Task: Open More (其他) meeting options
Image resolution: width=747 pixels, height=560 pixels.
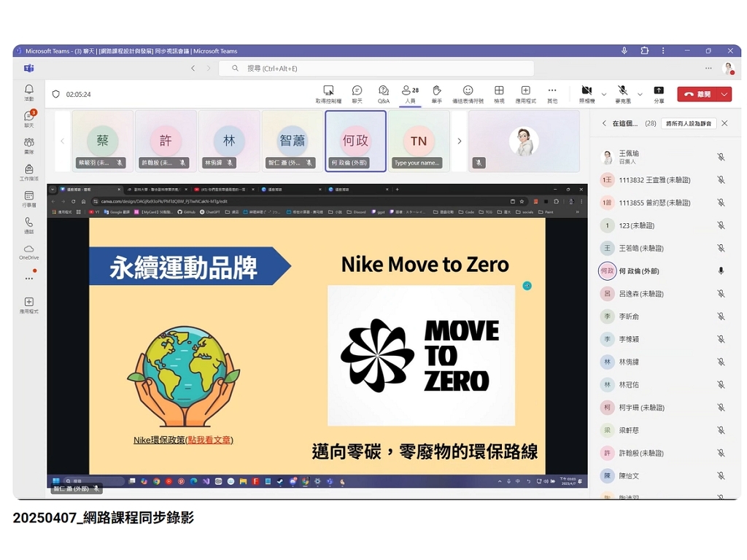Action: [x=552, y=94]
